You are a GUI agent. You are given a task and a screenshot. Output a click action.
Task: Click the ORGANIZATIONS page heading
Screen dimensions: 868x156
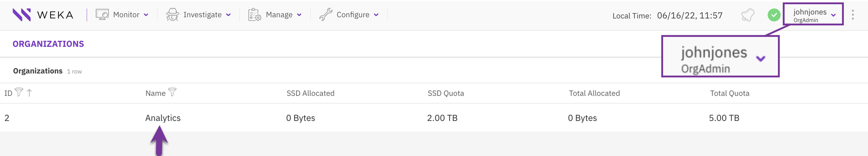click(48, 44)
